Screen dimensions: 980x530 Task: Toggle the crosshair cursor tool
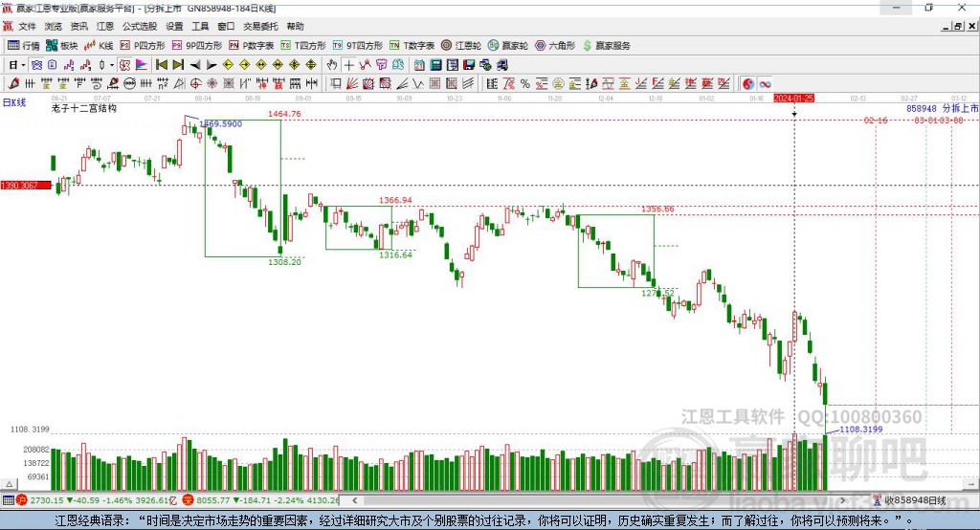pos(349,65)
